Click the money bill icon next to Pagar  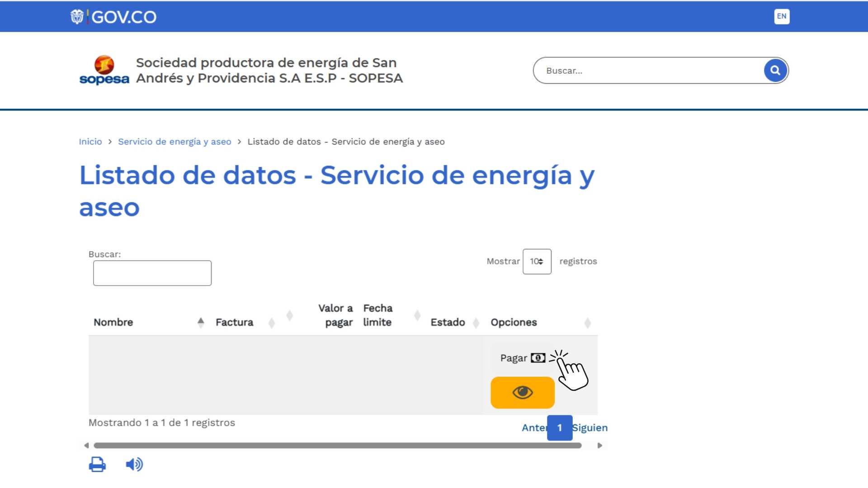(x=538, y=358)
